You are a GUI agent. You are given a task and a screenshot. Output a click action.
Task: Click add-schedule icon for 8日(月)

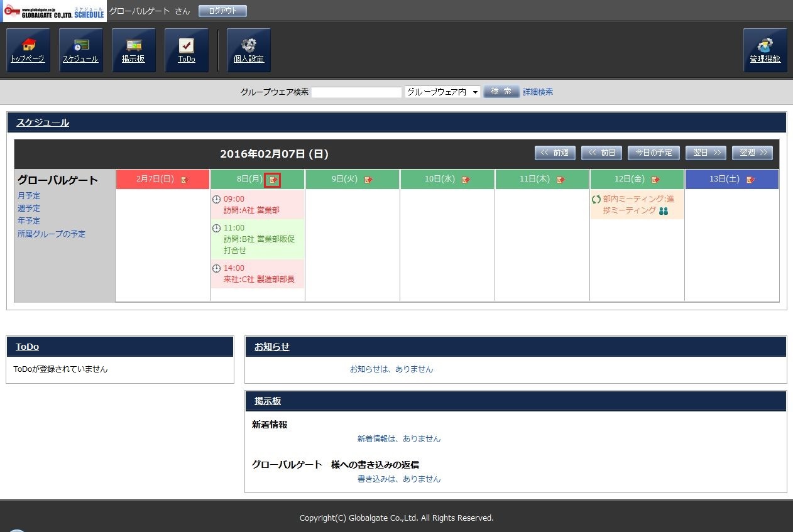pyautogui.click(x=273, y=180)
